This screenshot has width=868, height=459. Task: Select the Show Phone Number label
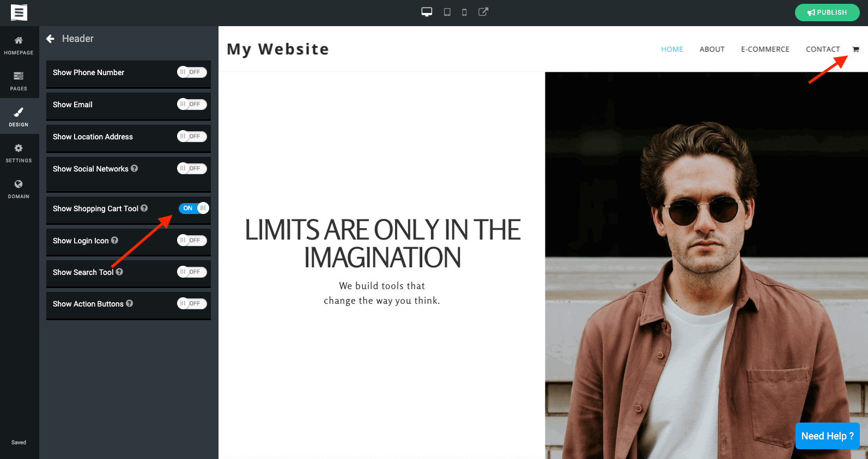pyautogui.click(x=88, y=72)
